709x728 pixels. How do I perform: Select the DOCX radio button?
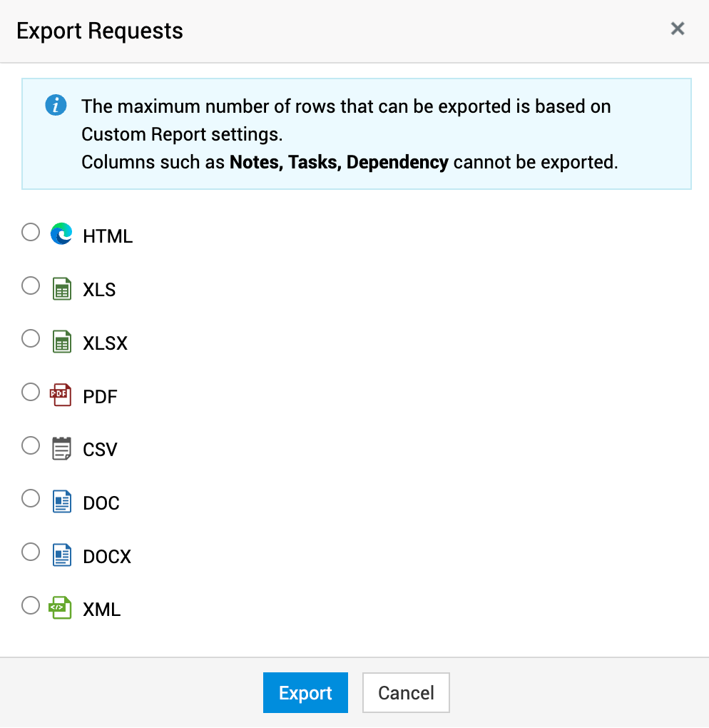click(31, 552)
